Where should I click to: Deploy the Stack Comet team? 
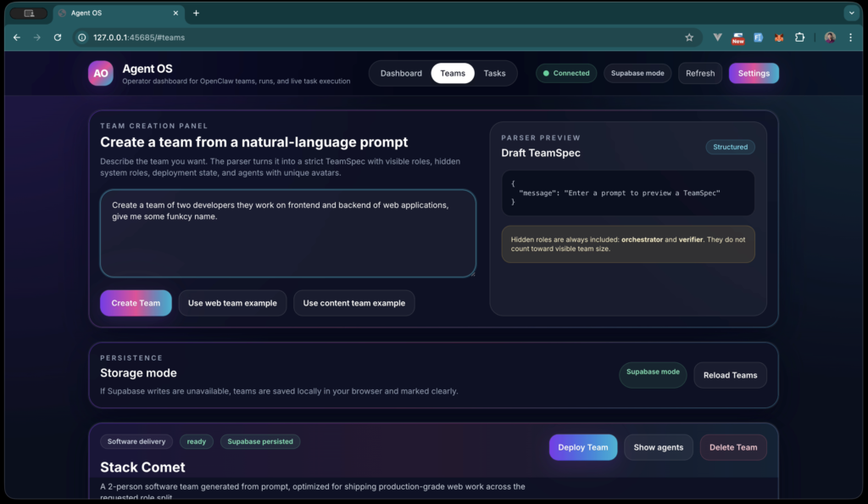(x=583, y=447)
